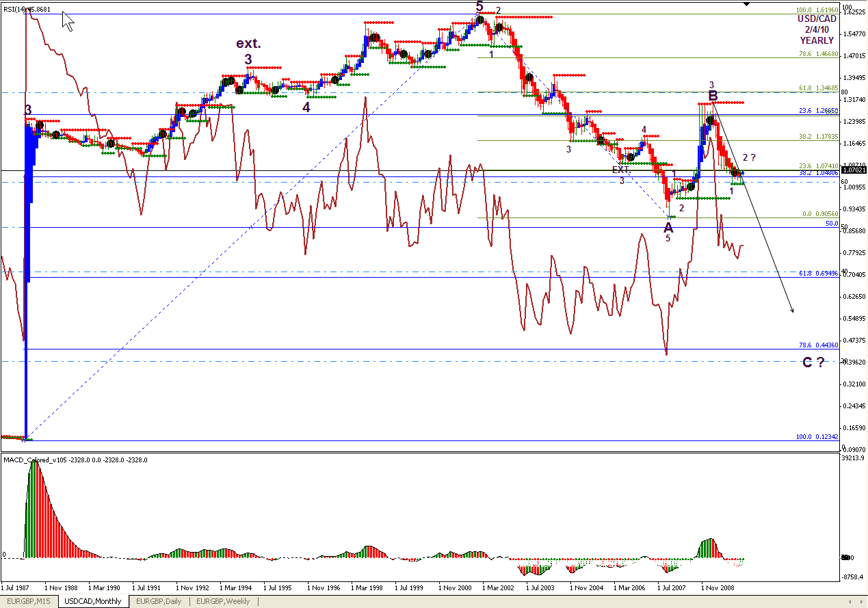Open the EURGBP,Daily chart tab
Screen dimensions: 868x608
159,601
